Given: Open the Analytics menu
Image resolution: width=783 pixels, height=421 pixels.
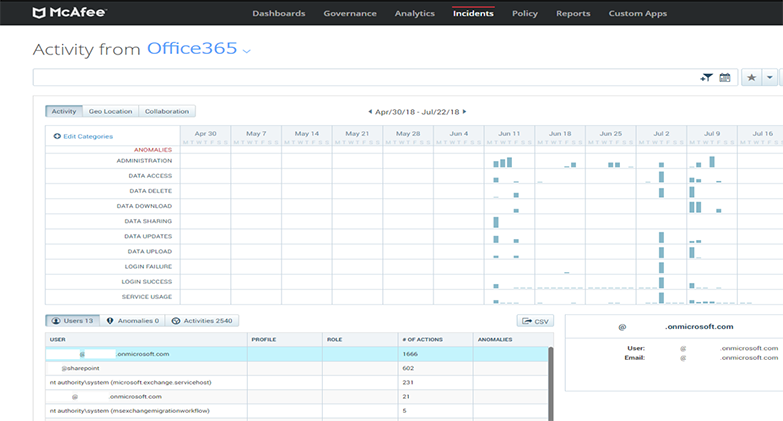Looking at the screenshot, I should (x=414, y=13).
